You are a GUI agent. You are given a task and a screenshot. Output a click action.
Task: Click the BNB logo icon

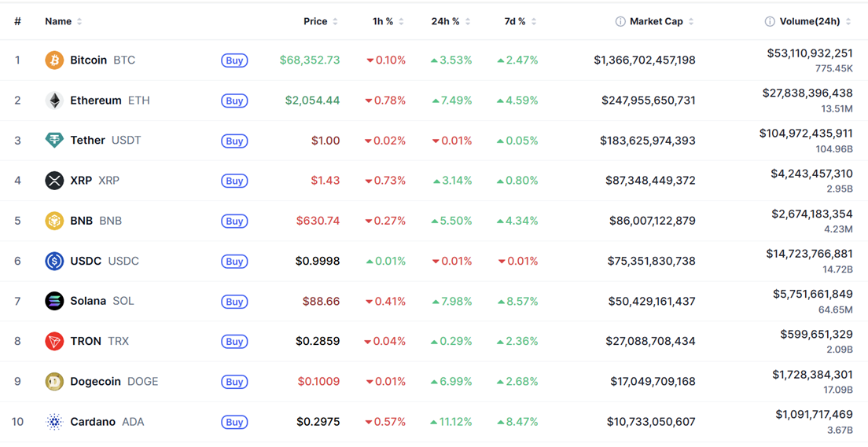pyautogui.click(x=54, y=221)
